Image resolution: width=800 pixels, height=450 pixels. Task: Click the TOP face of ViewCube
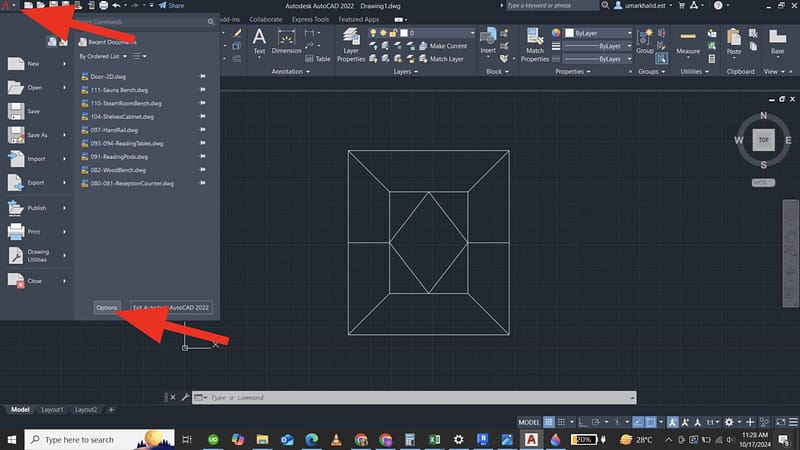click(x=763, y=140)
